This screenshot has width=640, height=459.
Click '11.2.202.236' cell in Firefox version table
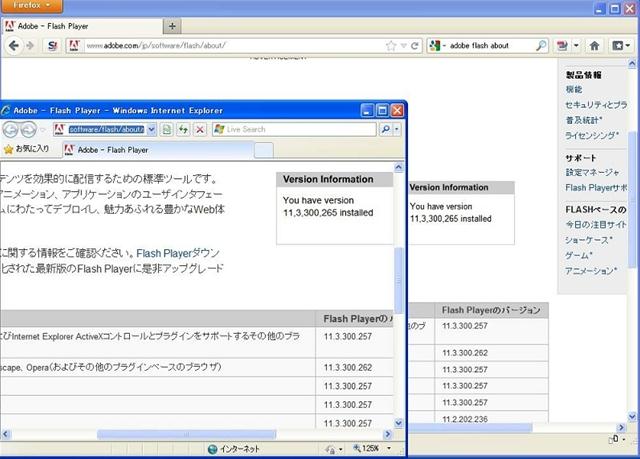[x=465, y=419]
